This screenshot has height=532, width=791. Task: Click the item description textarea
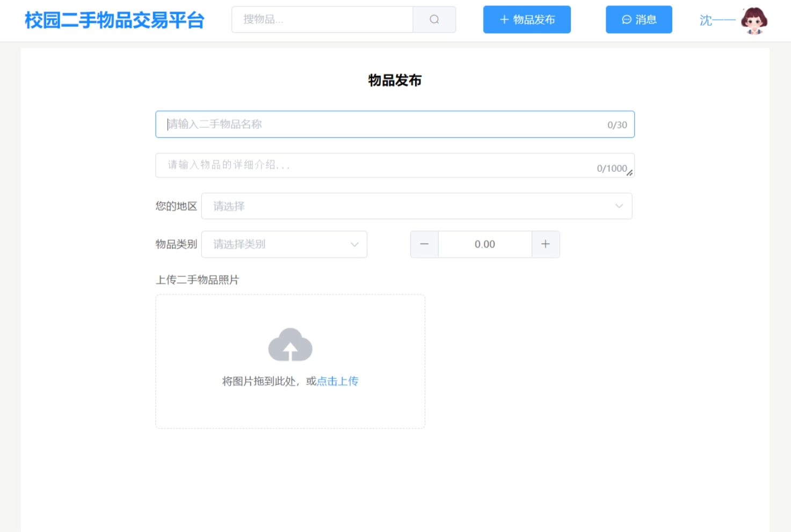376,165
